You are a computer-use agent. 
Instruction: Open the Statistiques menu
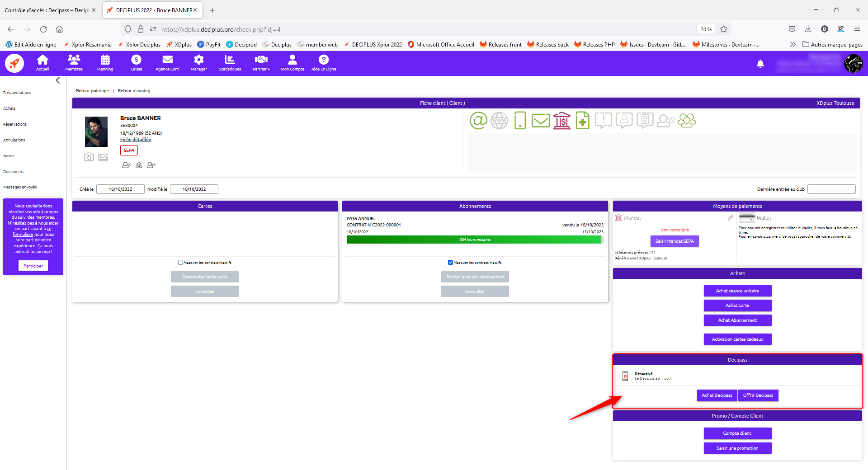(230, 63)
